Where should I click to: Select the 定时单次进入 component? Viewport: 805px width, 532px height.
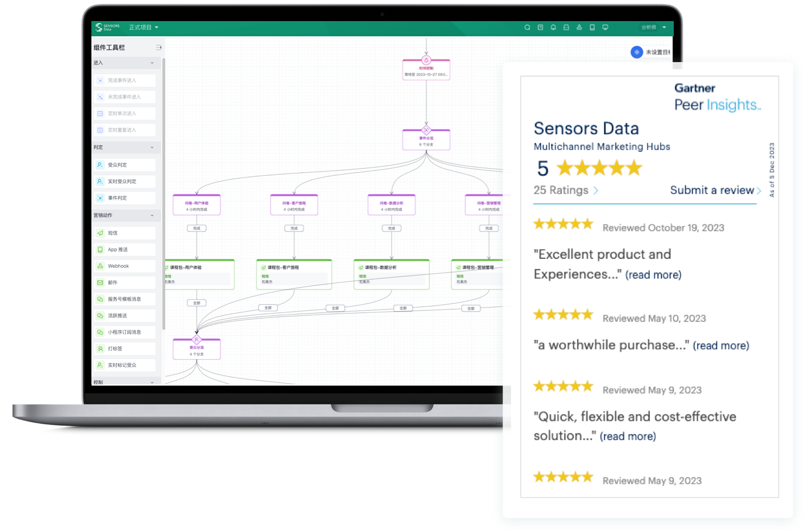coord(124,113)
